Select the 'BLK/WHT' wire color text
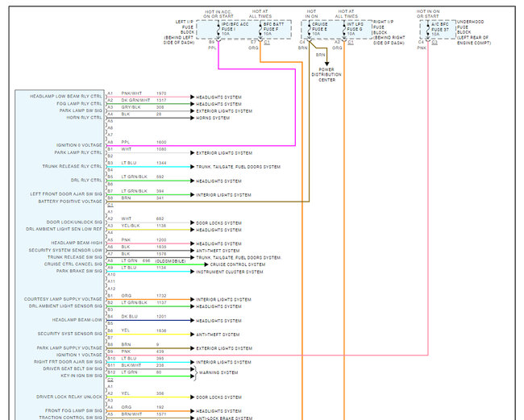This screenshot has width=524, height=420. [x=131, y=365]
